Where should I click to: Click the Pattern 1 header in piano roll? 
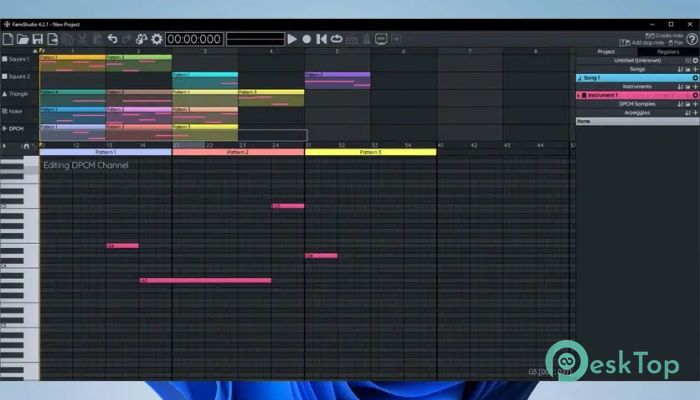106,152
